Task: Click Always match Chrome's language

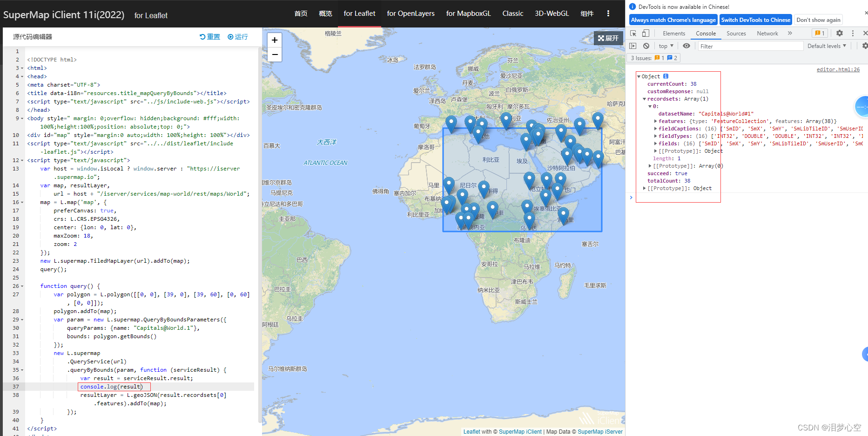Action: pos(673,20)
